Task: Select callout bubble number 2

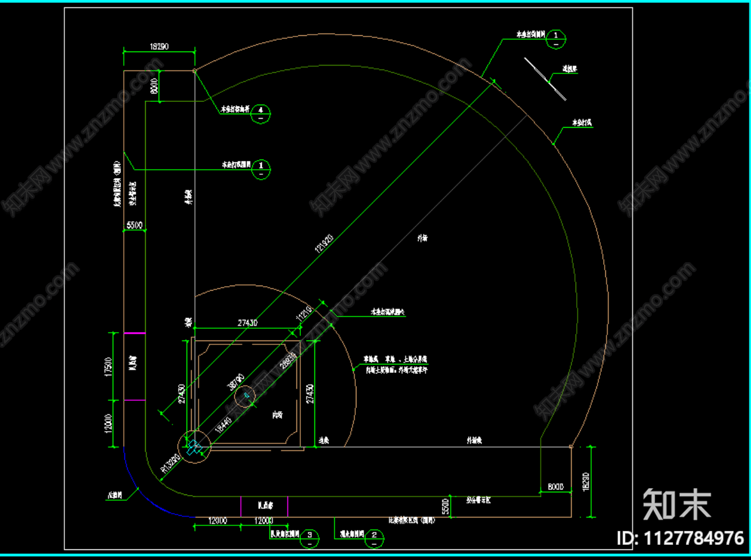Action: coord(374,538)
